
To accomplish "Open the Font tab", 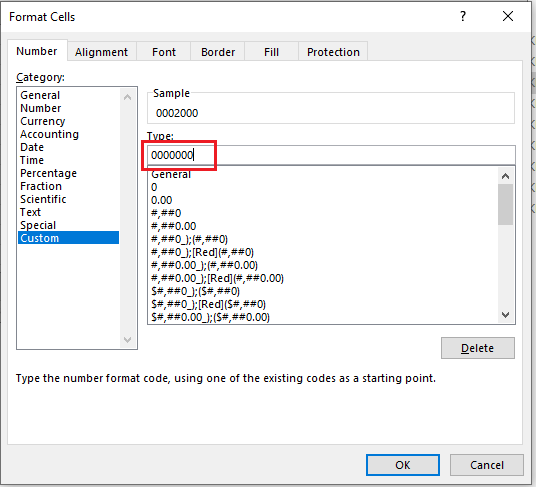I will (164, 52).
